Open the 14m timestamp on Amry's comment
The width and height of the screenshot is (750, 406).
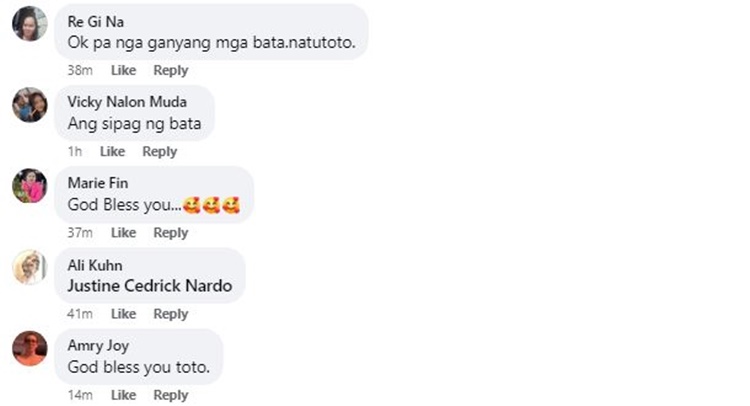tap(80, 395)
